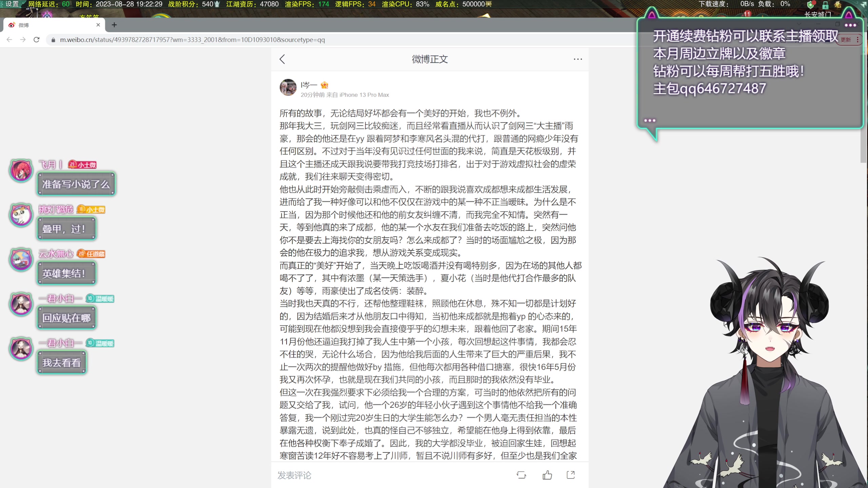The height and width of the screenshot is (488, 868).
Task: Click the three dots atop the announcement bubble
Action: click(x=850, y=25)
